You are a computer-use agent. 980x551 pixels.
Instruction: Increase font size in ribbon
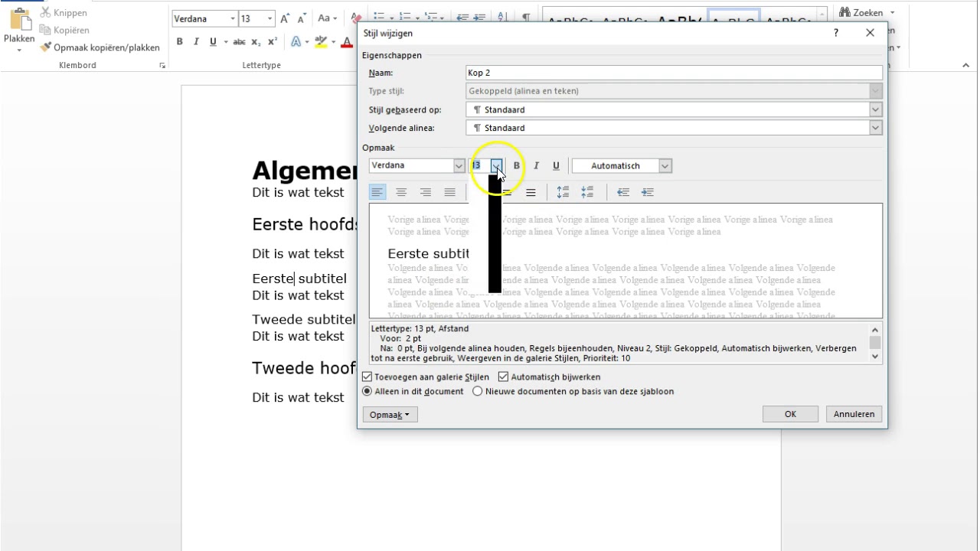pyautogui.click(x=286, y=18)
